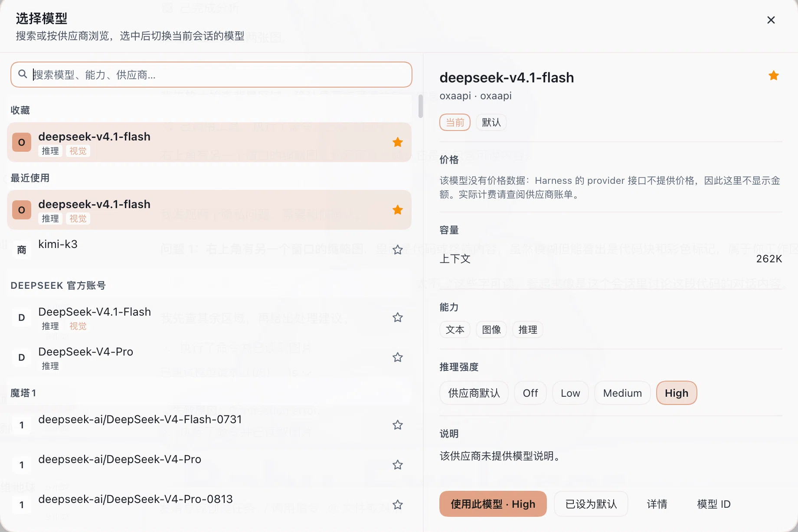Click the D icon beside DeepSeek-V4-Pro
This screenshot has height=532, width=798.
point(22,357)
